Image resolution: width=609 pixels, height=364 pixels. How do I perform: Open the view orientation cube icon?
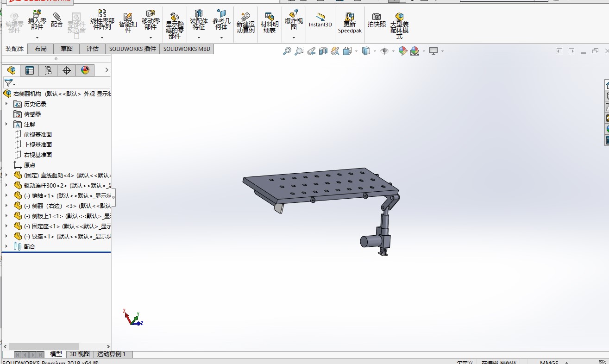coord(347,51)
